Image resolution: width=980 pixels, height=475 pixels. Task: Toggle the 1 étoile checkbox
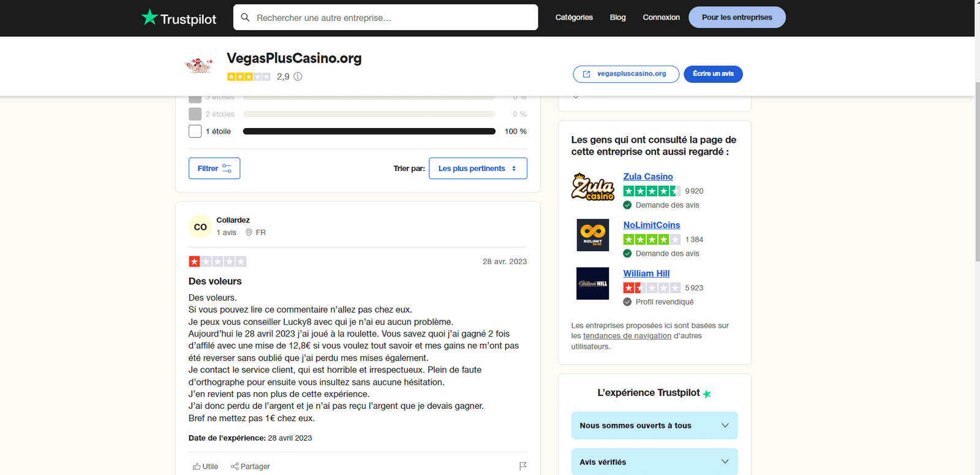pyautogui.click(x=195, y=131)
